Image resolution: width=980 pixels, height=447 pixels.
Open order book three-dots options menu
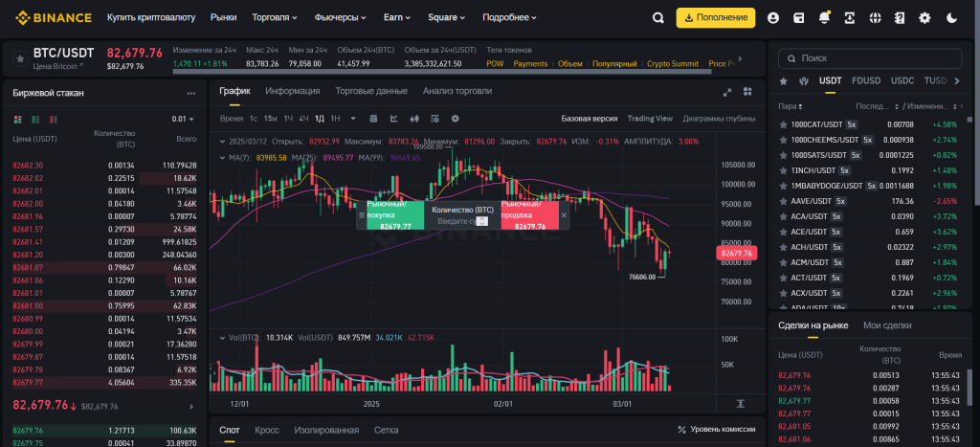point(191,93)
